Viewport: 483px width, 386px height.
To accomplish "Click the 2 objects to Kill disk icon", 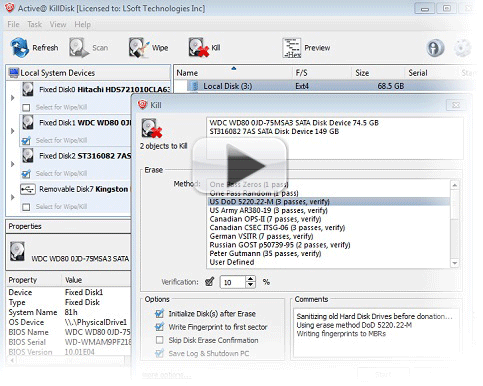I will (152, 128).
